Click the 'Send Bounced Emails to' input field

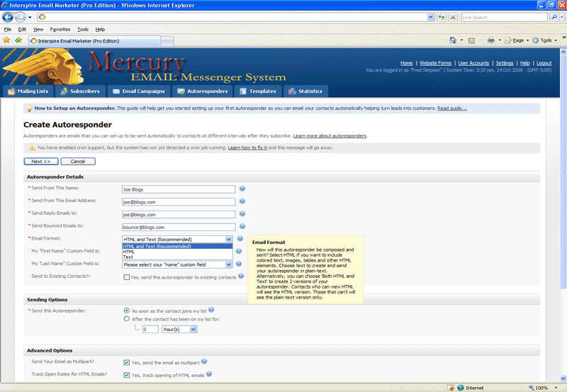click(179, 227)
